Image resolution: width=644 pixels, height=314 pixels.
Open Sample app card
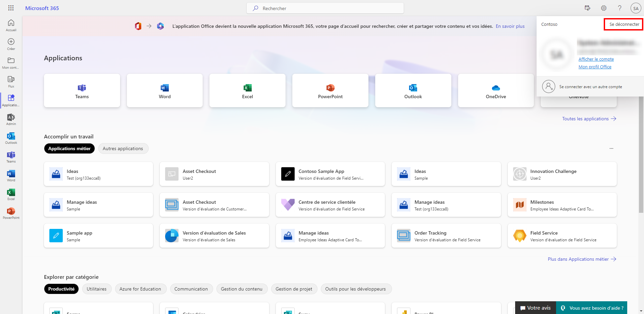point(98,236)
